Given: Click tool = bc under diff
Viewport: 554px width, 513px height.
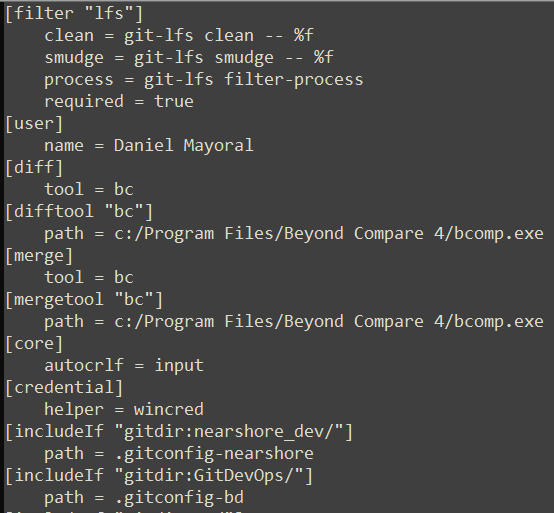Looking at the screenshot, I should coord(89,189).
